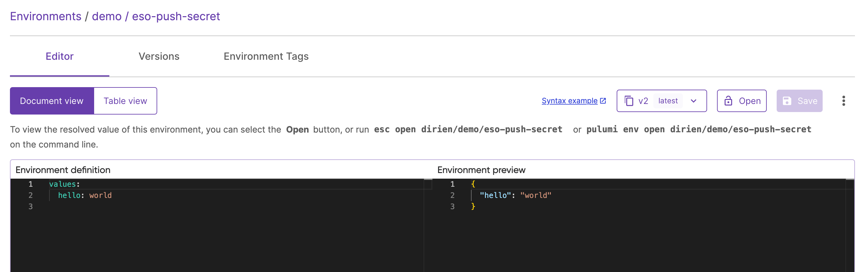Click the external link icon after Syntax example

pos(603,101)
